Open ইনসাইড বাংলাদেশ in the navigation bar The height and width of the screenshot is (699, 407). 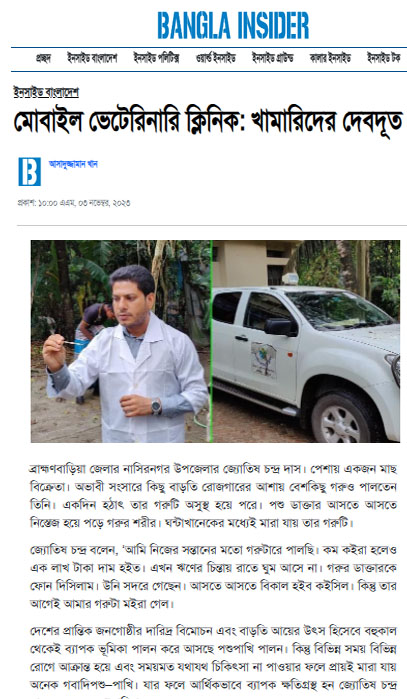[92, 58]
